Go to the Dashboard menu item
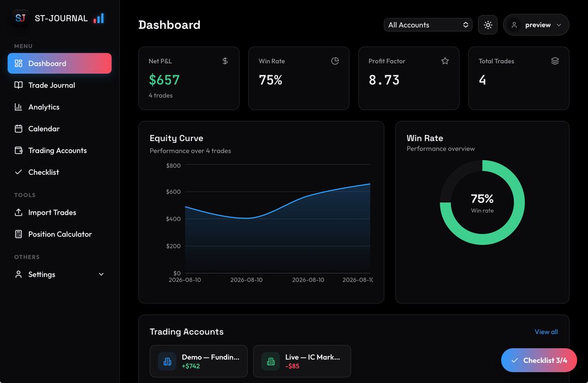Viewport: 588px width, 383px height. click(60, 64)
